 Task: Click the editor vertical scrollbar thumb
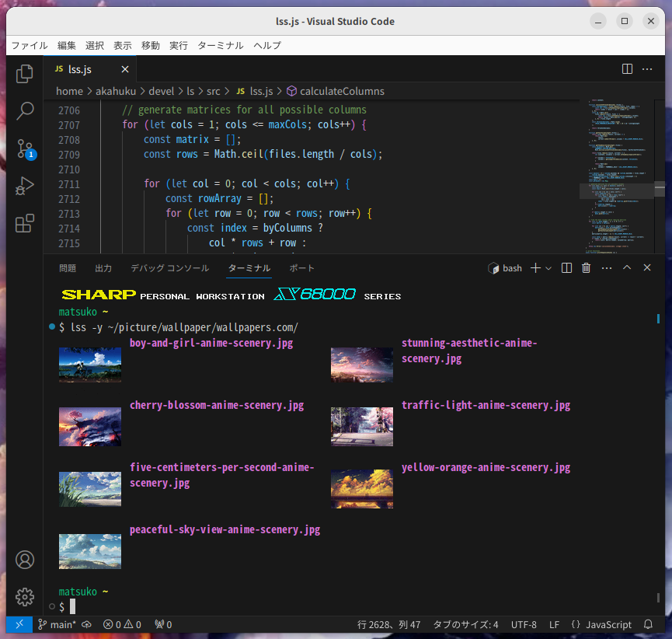(660, 187)
